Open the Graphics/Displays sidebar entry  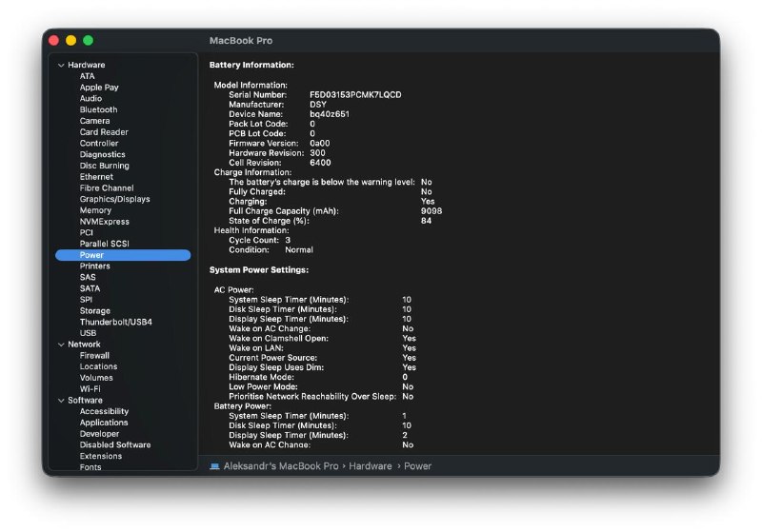pos(114,199)
